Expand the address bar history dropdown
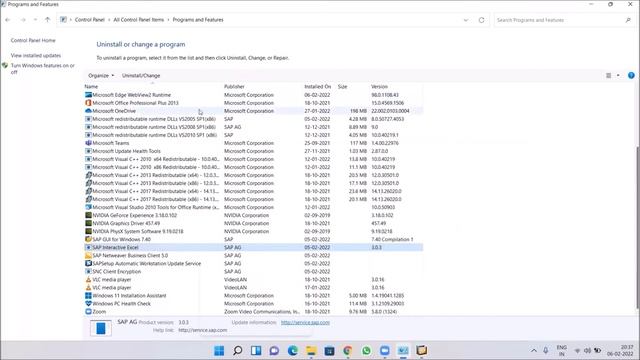The width and height of the screenshot is (640, 360). point(466,20)
